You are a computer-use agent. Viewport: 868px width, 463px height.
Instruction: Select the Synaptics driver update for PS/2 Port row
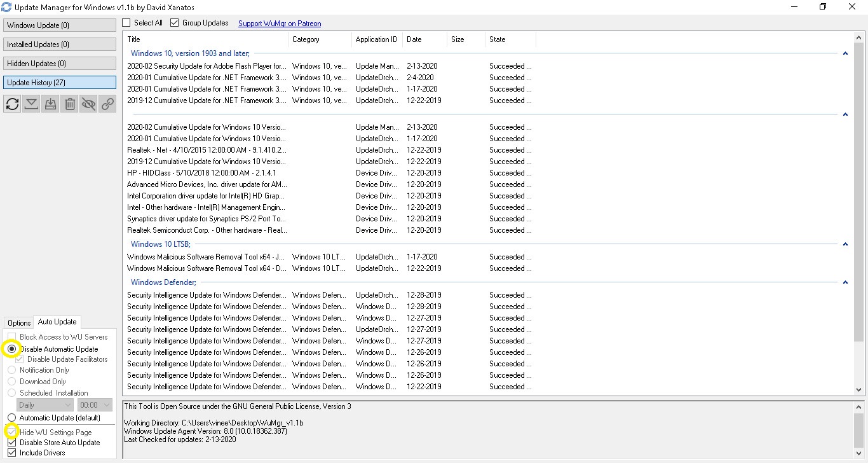coord(329,219)
